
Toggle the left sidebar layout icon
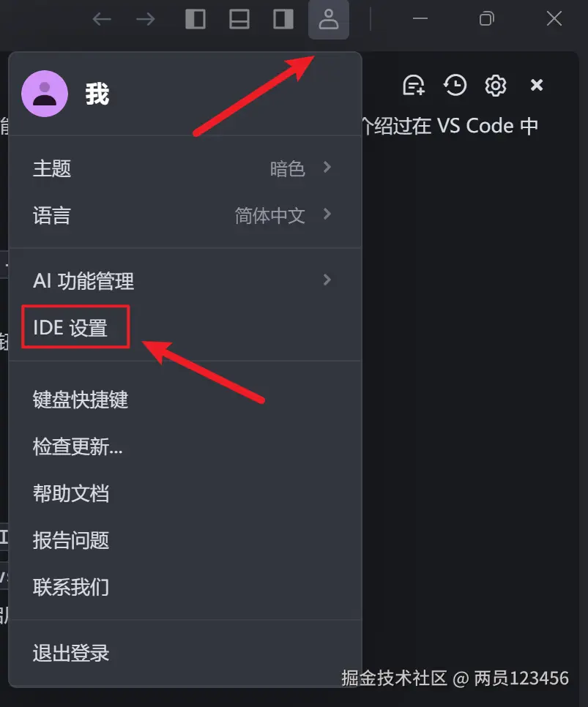(196, 19)
